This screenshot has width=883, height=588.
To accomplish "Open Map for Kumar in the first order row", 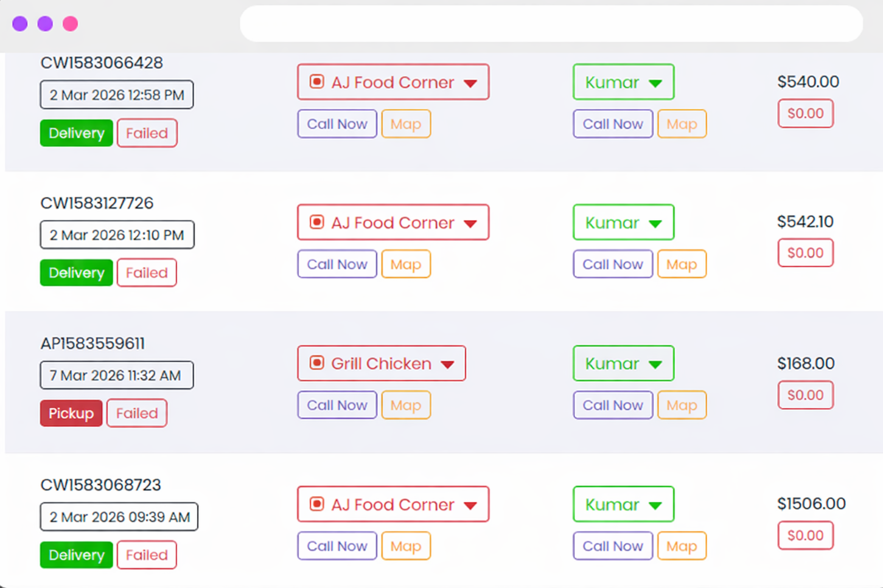I will click(682, 123).
